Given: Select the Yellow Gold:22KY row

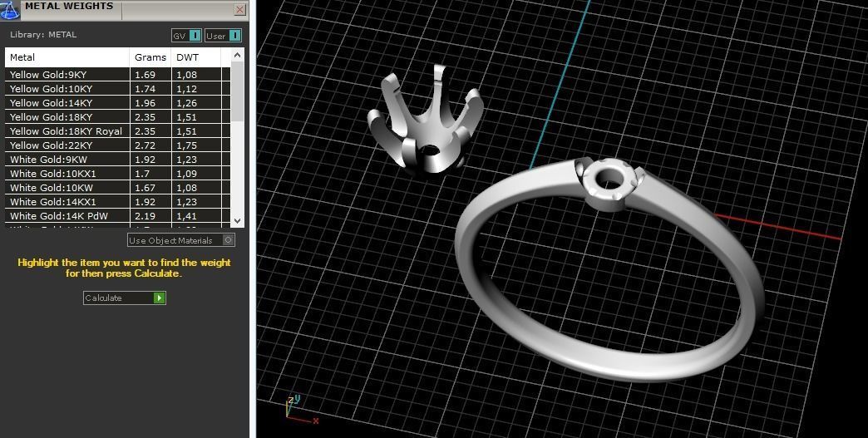Looking at the screenshot, I should [117, 145].
